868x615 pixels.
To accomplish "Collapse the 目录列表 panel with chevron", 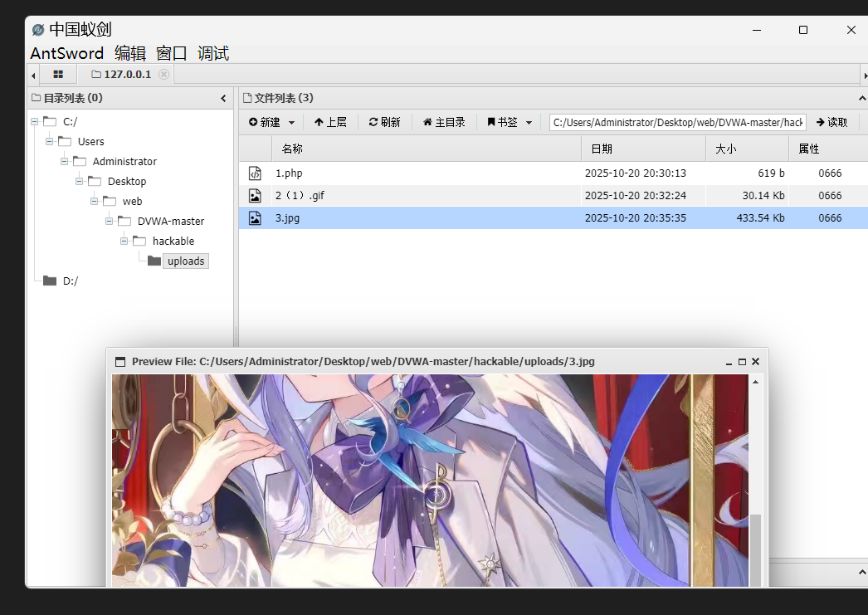I will (223, 99).
